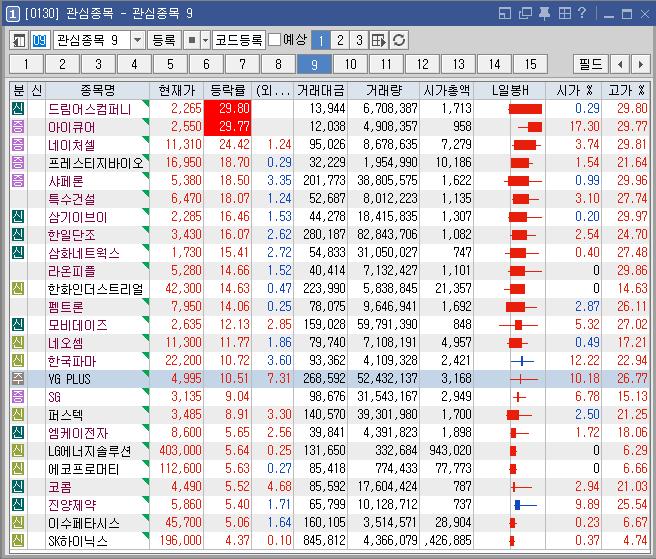Select the 진양제약 stock name

coord(72,505)
